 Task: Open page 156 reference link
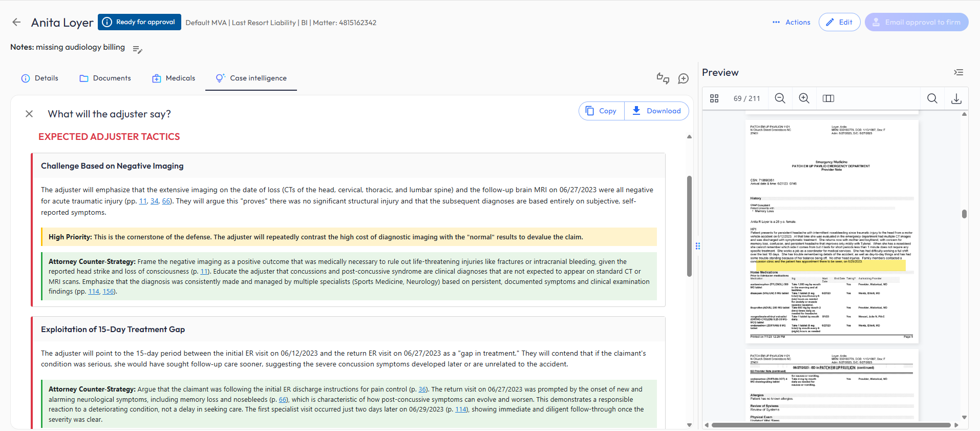pos(108,291)
